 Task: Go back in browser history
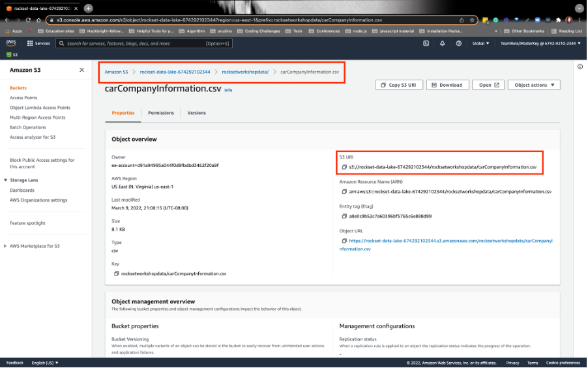pos(7,20)
